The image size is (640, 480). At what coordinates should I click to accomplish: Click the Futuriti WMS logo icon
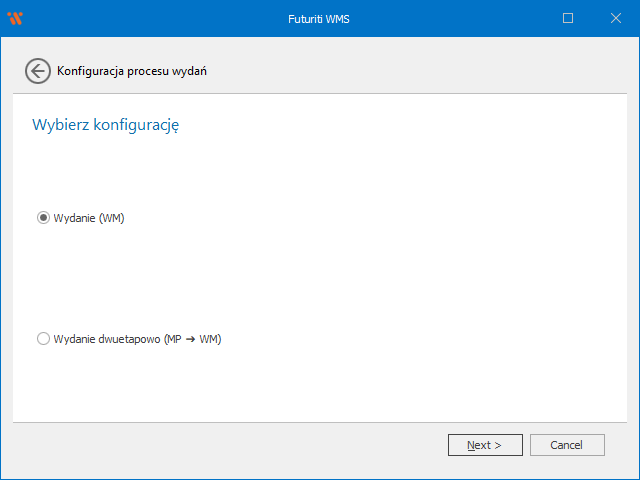click(15, 18)
